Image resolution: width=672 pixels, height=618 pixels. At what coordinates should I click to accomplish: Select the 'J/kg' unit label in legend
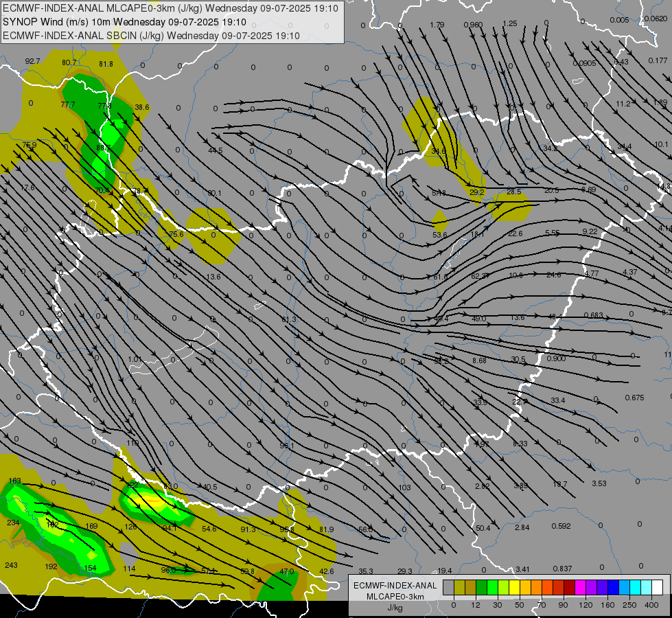coord(395,608)
